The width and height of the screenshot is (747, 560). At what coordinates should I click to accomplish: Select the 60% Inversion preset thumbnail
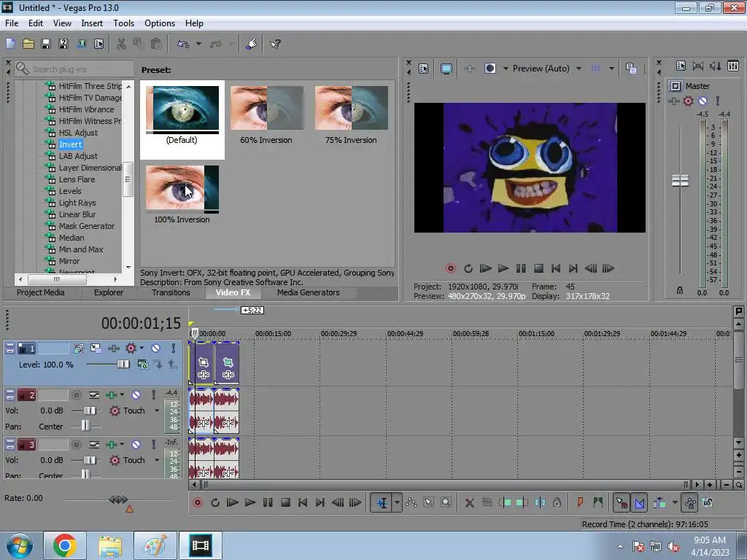267,108
